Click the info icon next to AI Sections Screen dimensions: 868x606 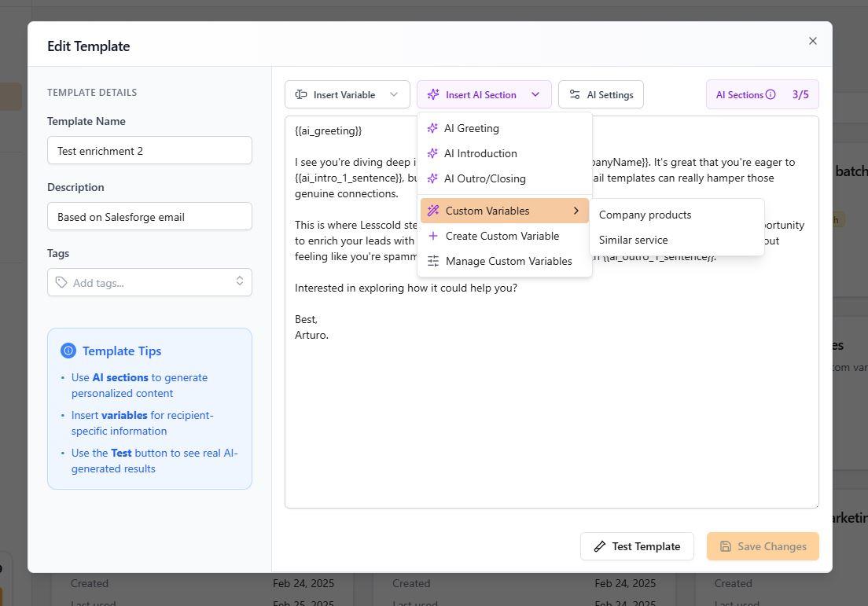click(770, 94)
